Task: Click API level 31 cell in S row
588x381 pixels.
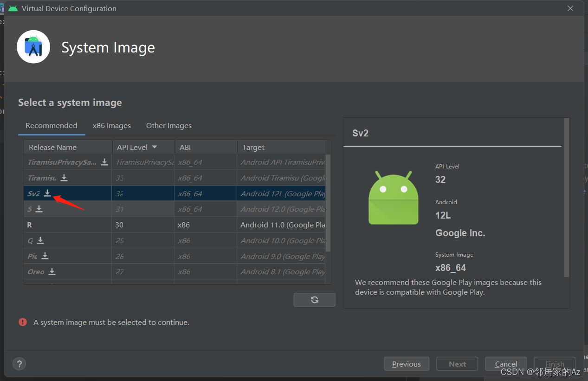Action: pyautogui.click(x=143, y=209)
